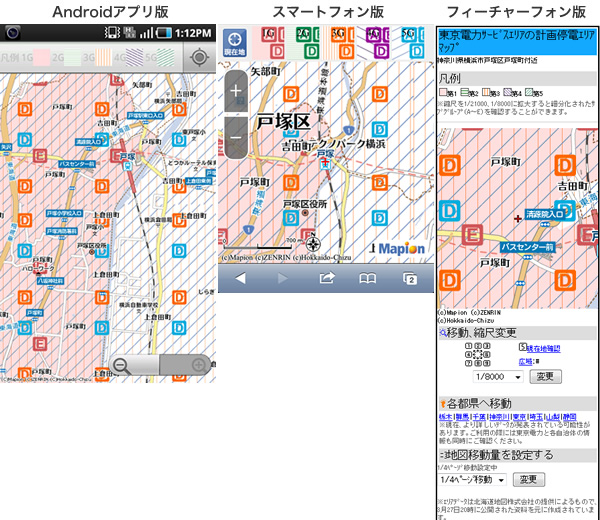
Task: Tap 戸塚駅東口入口 label on Android map
Action: [145, 116]
